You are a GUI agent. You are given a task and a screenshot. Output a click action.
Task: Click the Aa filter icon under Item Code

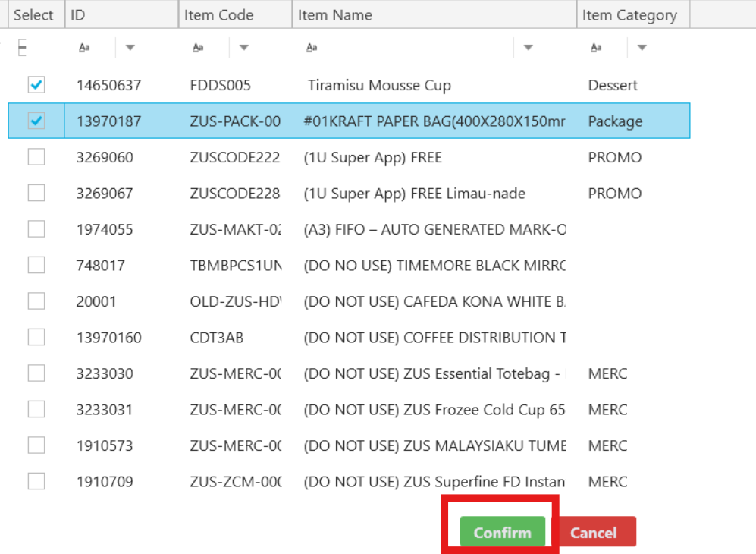[198, 47]
